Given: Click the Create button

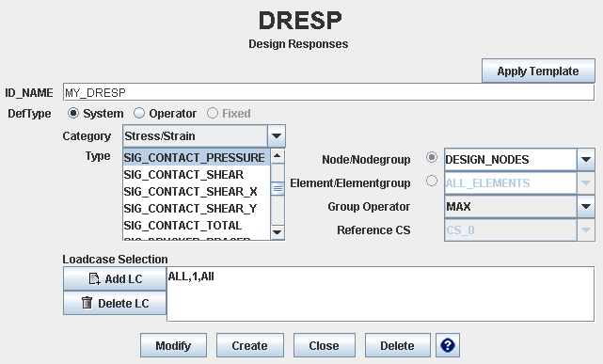Looking at the screenshot, I should [250, 345].
